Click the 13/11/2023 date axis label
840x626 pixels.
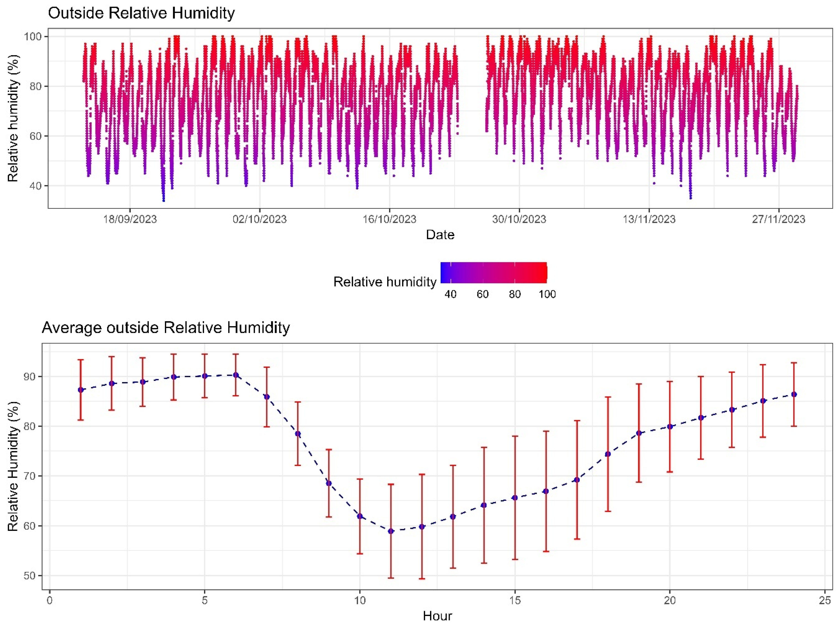pyautogui.click(x=649, y=219)
